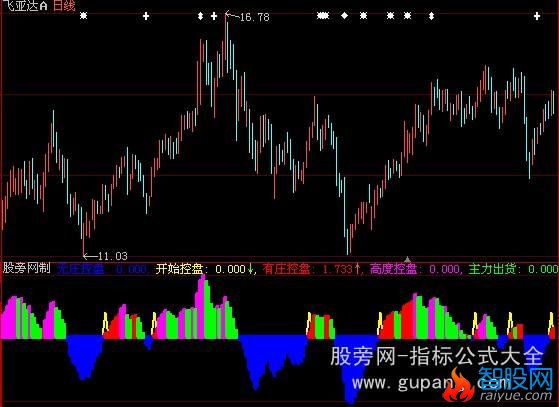Click the blue 无庄控盘 indicator label
Screen dimensions: 559x407
tap(80, 269)
